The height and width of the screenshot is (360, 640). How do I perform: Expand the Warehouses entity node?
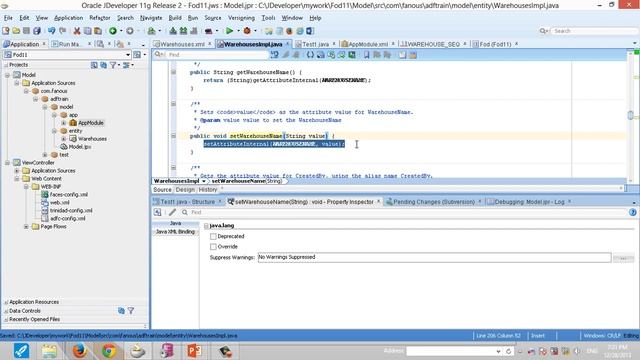coord(64,139)
